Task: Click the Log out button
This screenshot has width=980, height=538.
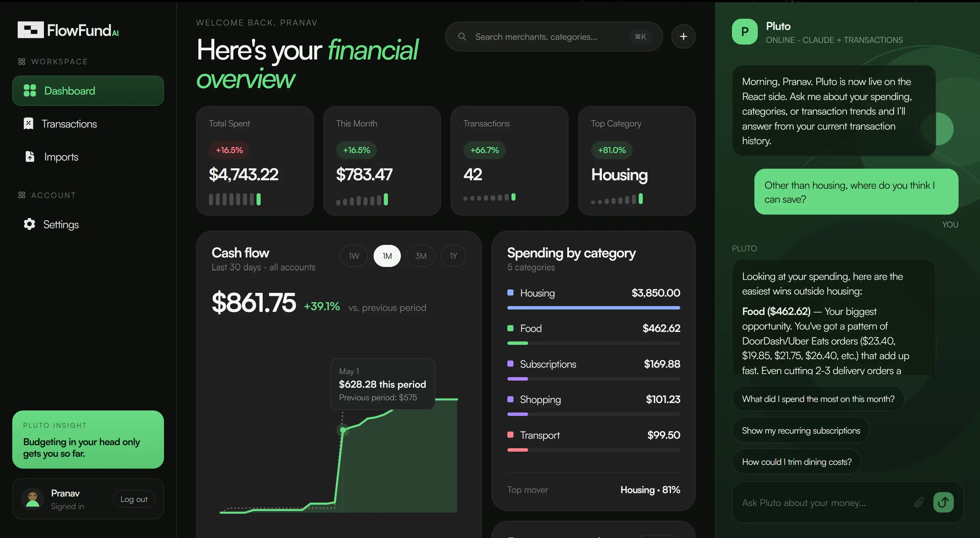Action: (x=134, y=499)
